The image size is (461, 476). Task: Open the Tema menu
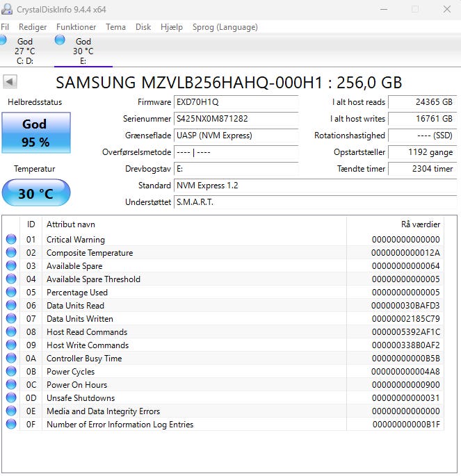click(115, 27)
